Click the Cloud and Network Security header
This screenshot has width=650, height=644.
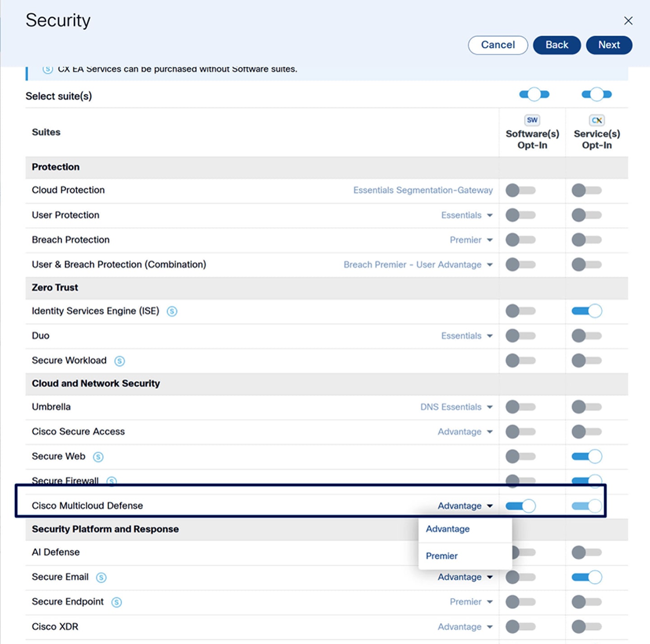click(x=96, y=384)
